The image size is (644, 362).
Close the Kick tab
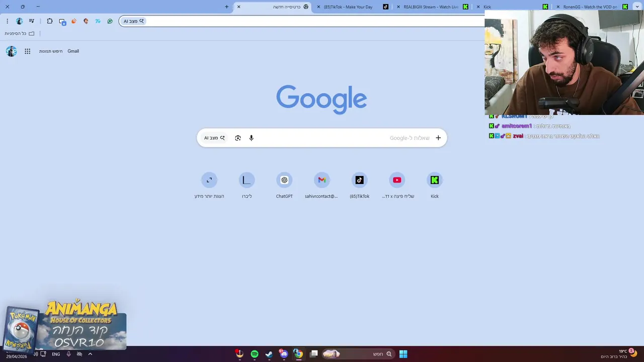coord(478,7)
